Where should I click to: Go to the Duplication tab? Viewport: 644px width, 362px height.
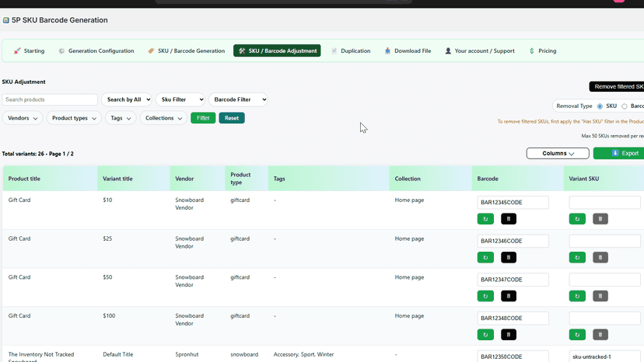coord(351,51)
